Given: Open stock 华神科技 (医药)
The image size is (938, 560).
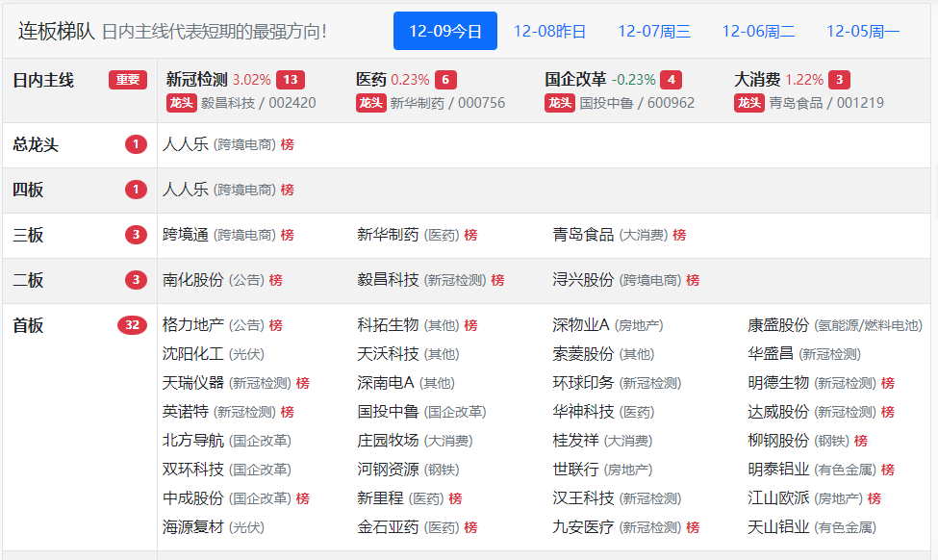Looking at the screenshot, I should click(583, 412).
